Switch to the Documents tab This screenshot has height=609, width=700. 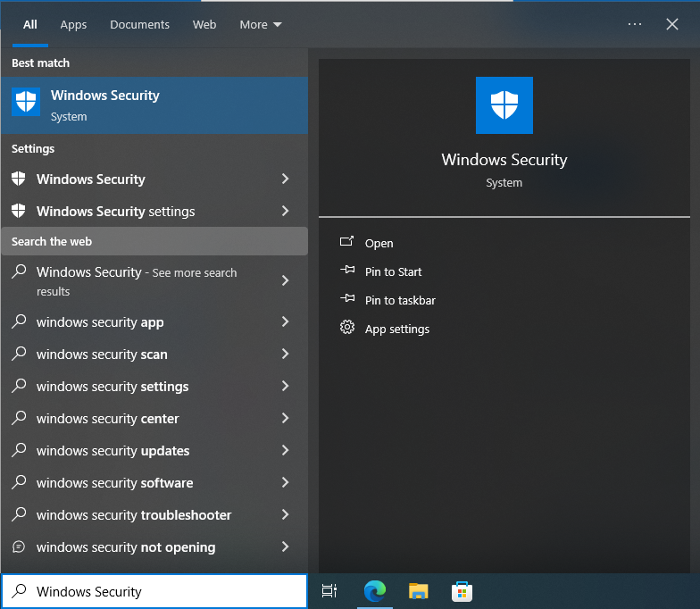pyautogui.click(x=139, y=25)
